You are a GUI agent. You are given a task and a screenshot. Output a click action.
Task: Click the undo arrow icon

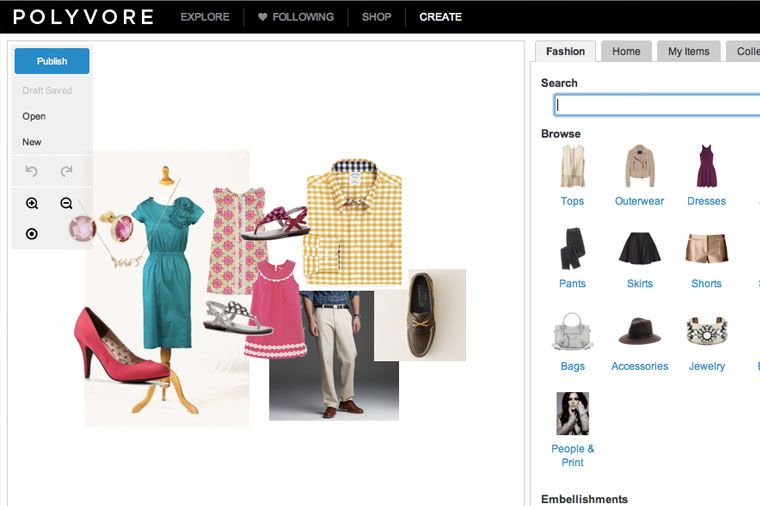tap(32, 171)
